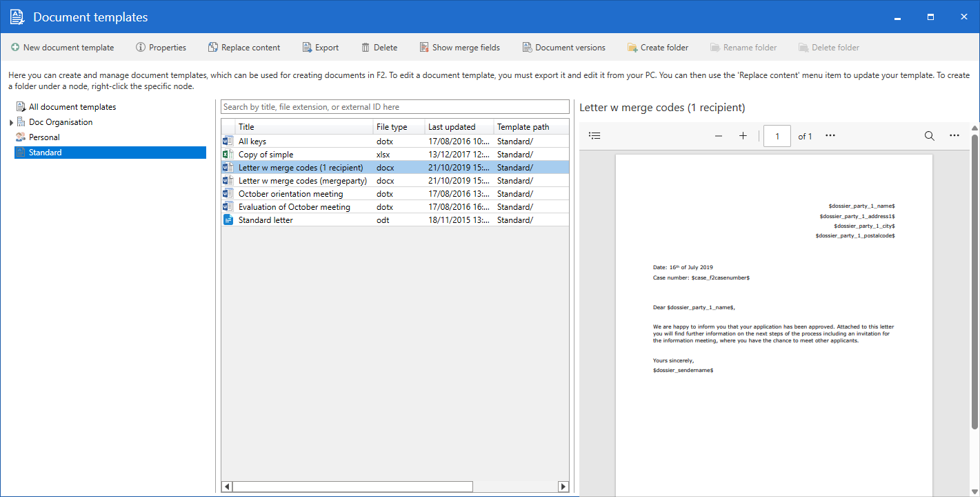Open preview viewer more options menu

(x=954, y=136)
